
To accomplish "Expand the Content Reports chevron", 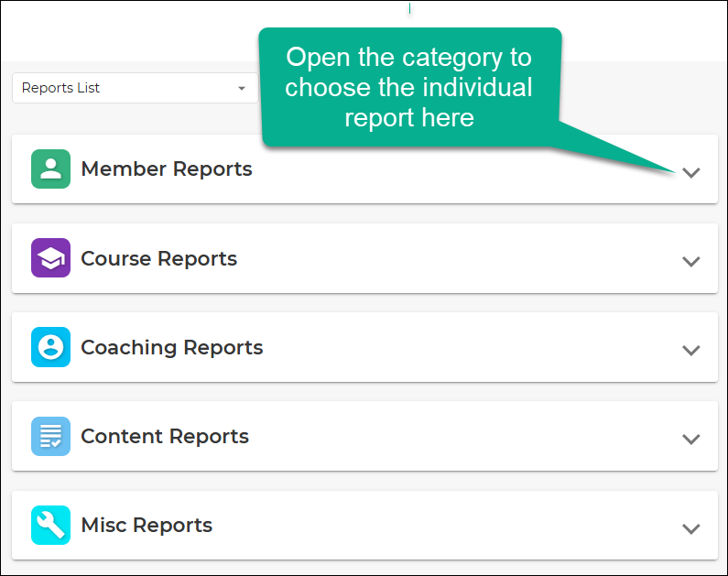I will 690,439.
